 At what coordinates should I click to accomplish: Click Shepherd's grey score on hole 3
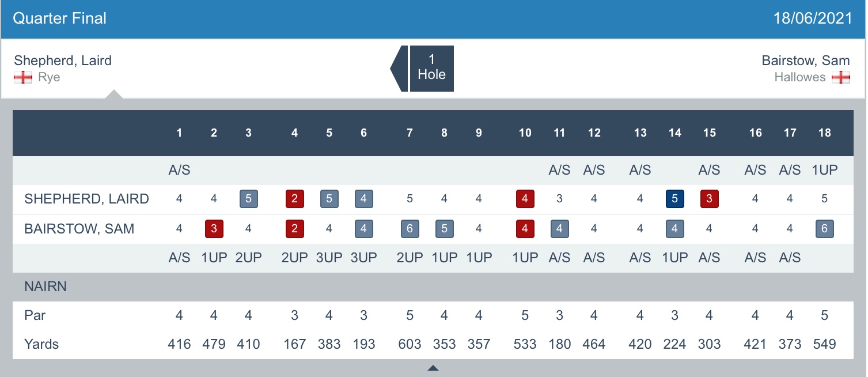248,199
